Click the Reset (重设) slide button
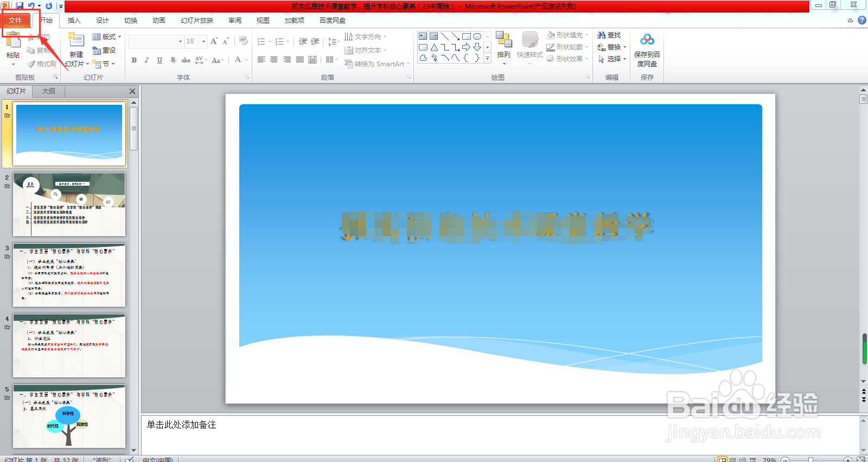 click(x=104, y=50)
